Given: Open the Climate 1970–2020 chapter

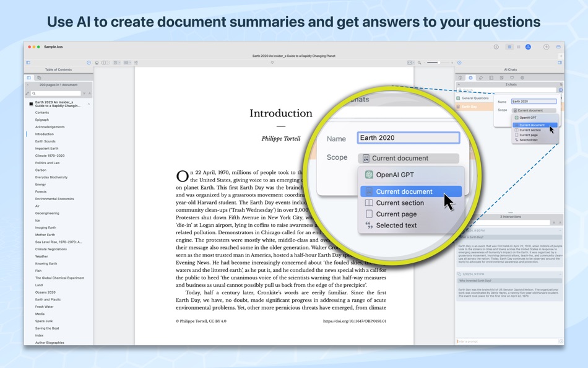Looking at the screenshot, I should [50, 156].
